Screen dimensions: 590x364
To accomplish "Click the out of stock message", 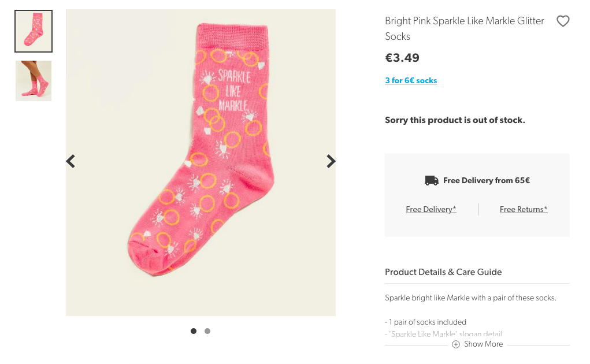I will pyautogui.click(x=455, y=120).
